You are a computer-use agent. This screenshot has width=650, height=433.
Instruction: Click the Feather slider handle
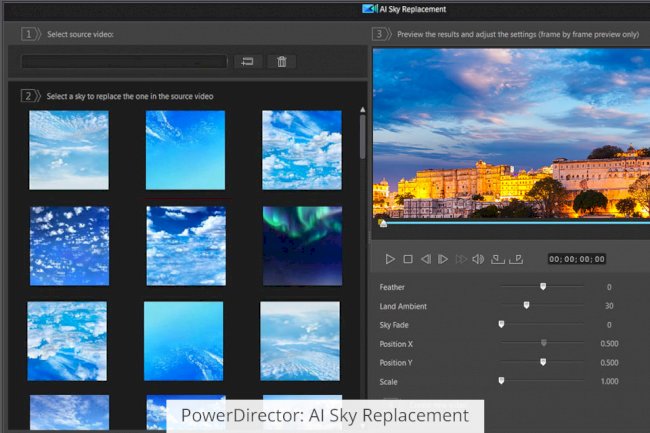(543, 286)
